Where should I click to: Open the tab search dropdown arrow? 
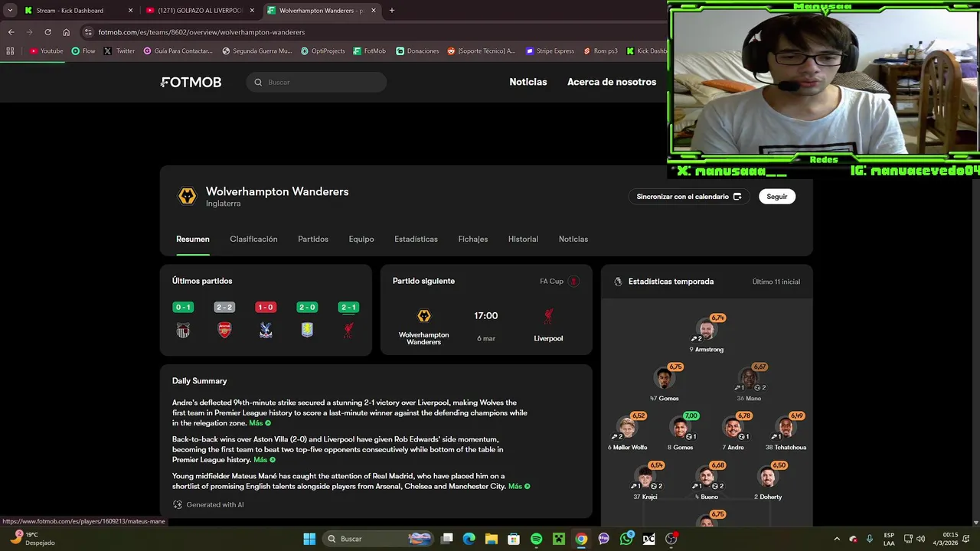click(10, 11)
